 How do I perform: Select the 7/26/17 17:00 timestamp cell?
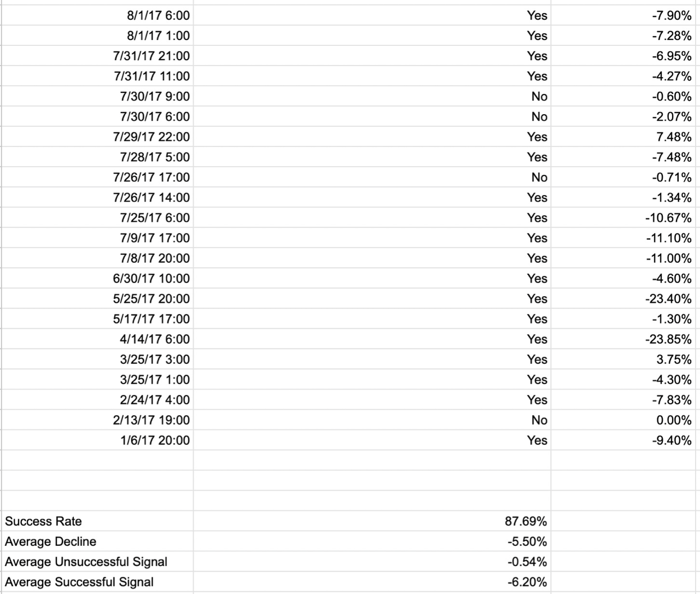point(97,177)
